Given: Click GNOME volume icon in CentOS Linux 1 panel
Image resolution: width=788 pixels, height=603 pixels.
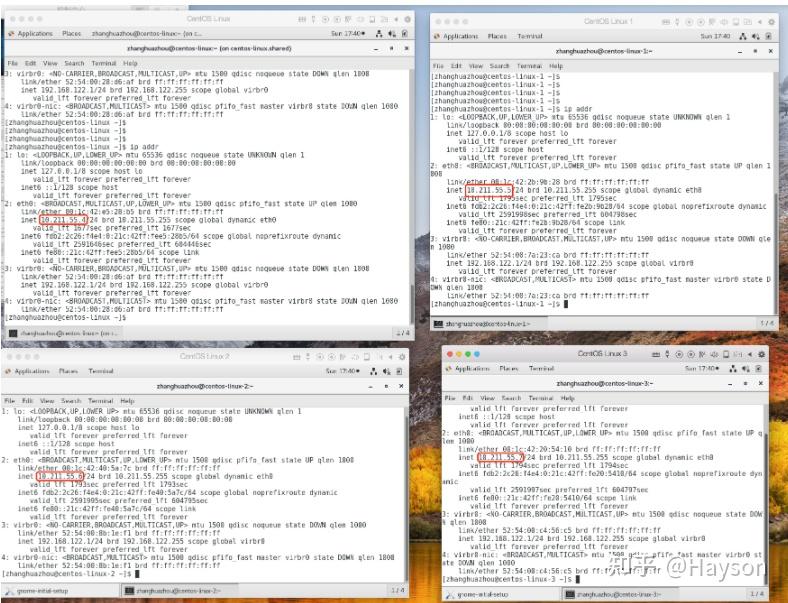Looking at the screenshot, I should [755, 36].
